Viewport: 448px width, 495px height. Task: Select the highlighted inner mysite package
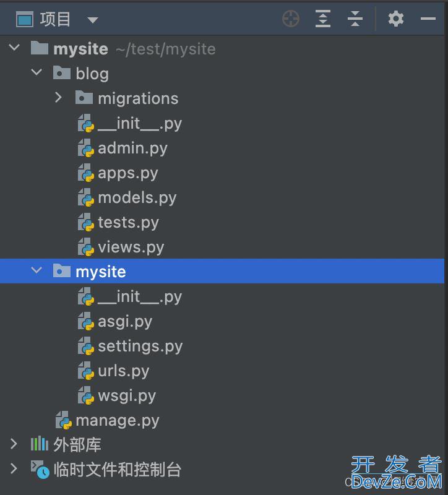222,271
